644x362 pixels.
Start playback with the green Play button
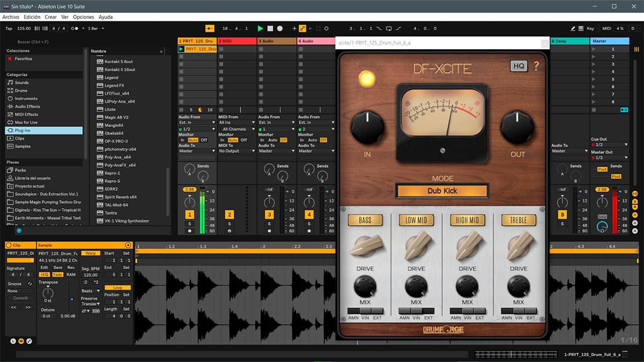coord(260,28)
